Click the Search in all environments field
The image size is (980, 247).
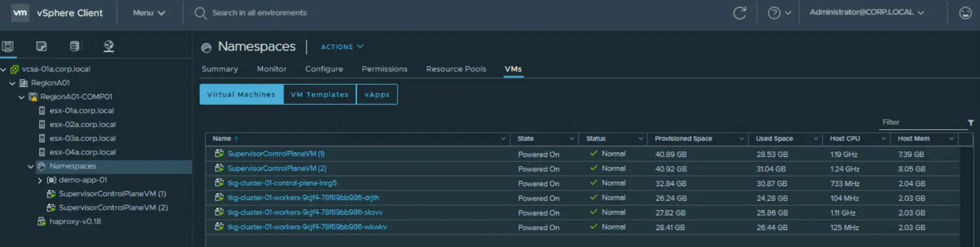[259, 13]
